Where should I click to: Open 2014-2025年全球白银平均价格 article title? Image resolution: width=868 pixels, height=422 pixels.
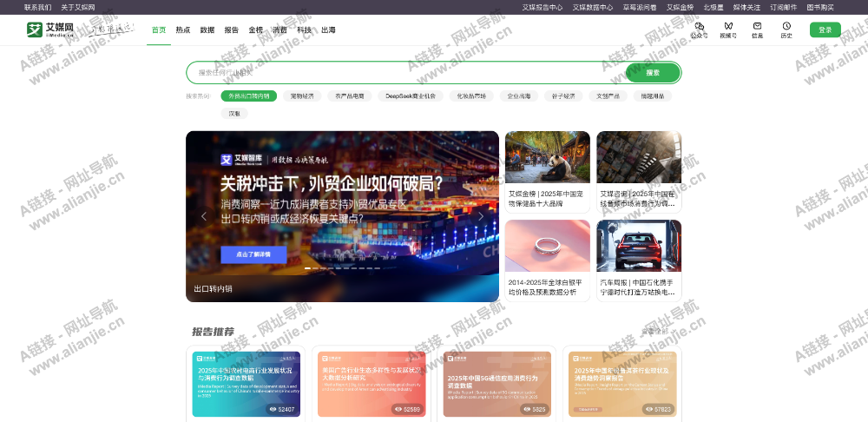tap(545, 287)
